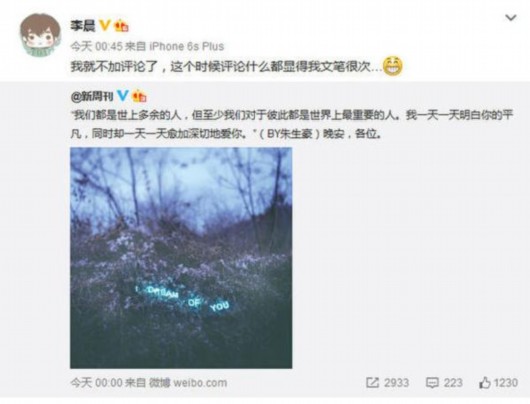Open the original post's 今天 00:00 timestamp
The image size is (530, 404).
(96, 383)
